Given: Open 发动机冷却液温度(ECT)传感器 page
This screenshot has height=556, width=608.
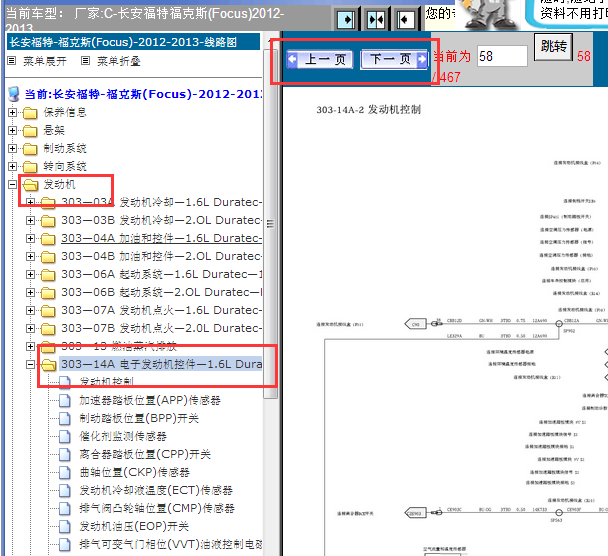Looking at the screenshot, I should tap(156, 490).
